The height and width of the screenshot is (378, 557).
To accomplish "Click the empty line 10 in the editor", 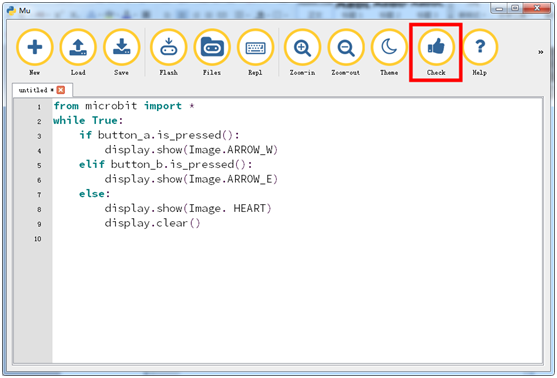I will (x=297, y=238).
